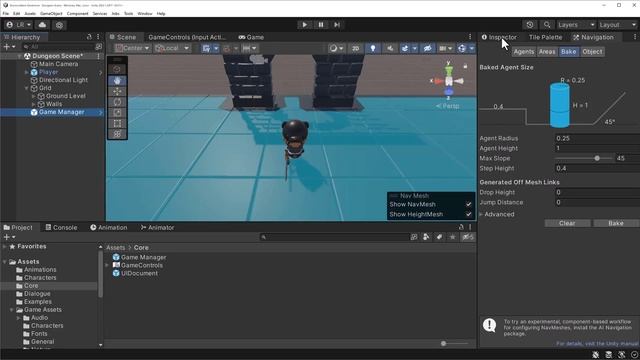Switch to the Inspector tab
Viewport: 640px width, 360px height.
(x=499, y=37)
